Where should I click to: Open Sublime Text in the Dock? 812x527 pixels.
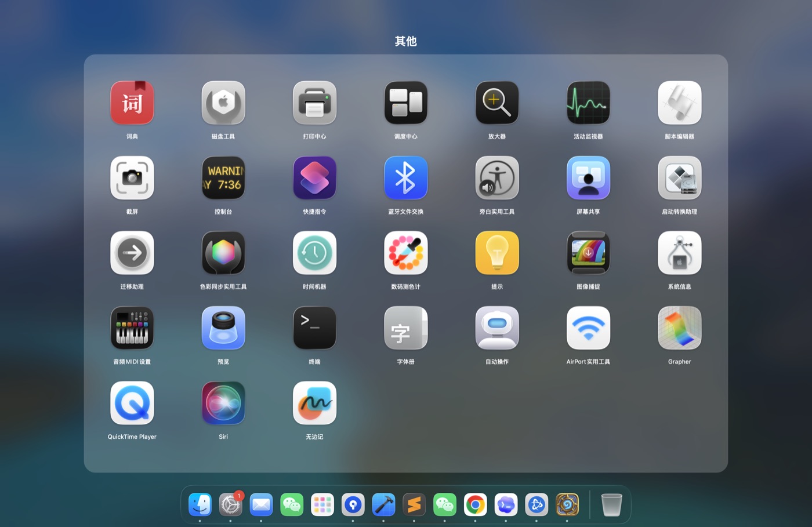point(414,505)
